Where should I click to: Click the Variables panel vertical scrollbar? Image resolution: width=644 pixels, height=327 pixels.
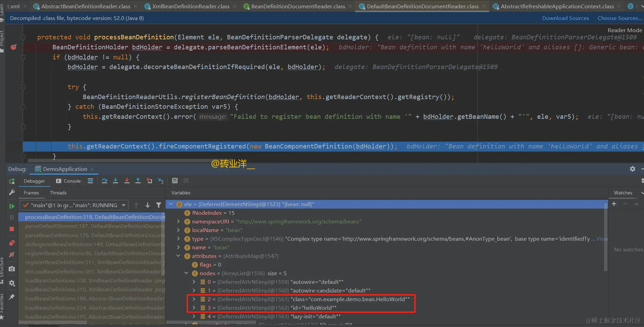(606, 236)
